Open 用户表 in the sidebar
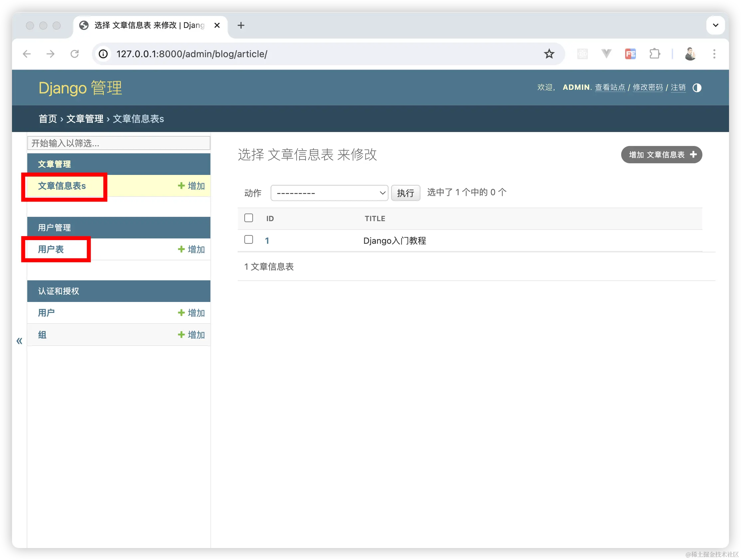Viewport: 741px width, 560px height. 51,249
